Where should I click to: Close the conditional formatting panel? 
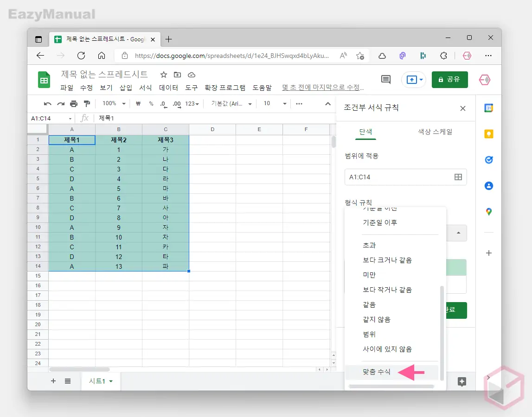tap(463, 108)
